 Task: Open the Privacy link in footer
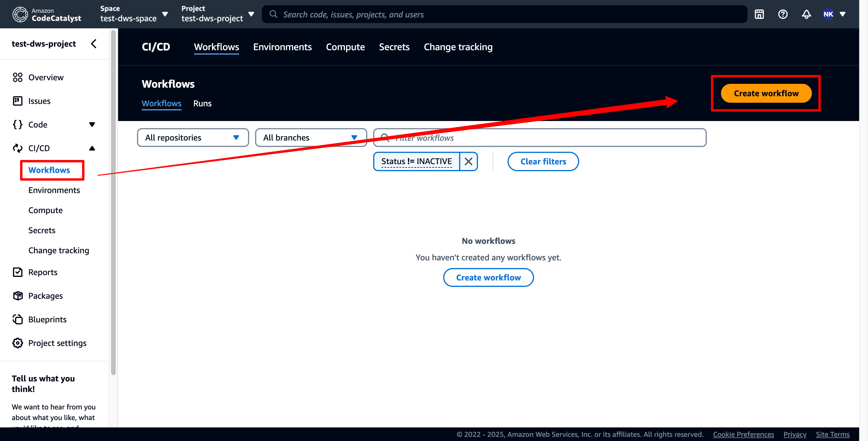click(x=795, y=434)
